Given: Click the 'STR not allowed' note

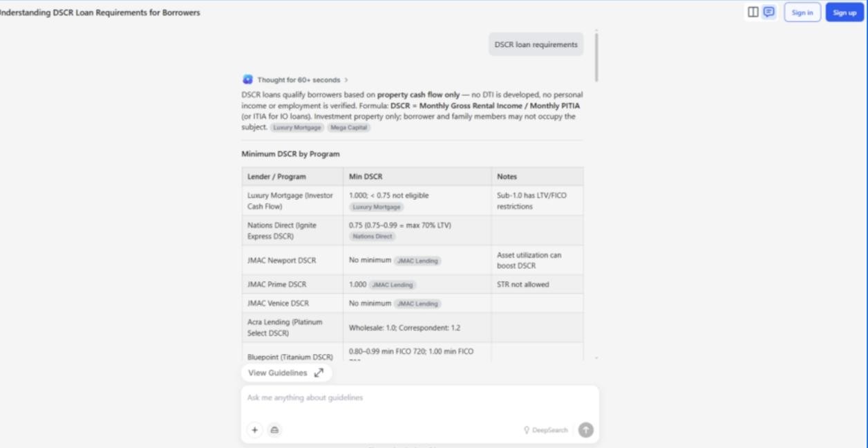Looking at the screenshot, I should (x=522, y=284).
